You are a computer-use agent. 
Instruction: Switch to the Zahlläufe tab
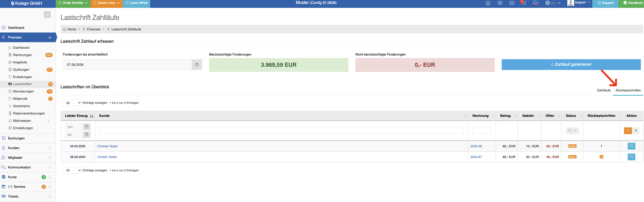[604, 90]
